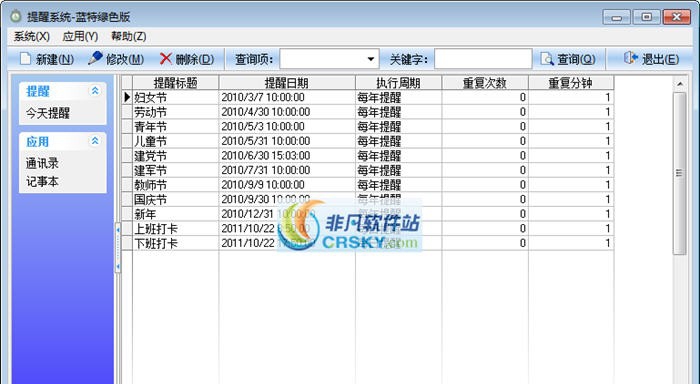Click the row indicator arrow beside 妇女节
This screenshot has height=384, width=700.
(x=127, y=97)
